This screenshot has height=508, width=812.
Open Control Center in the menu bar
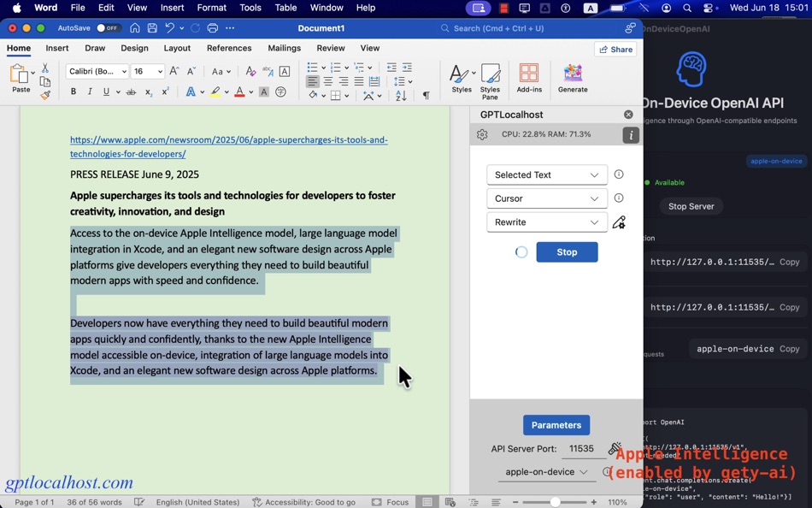click(709, 8)
